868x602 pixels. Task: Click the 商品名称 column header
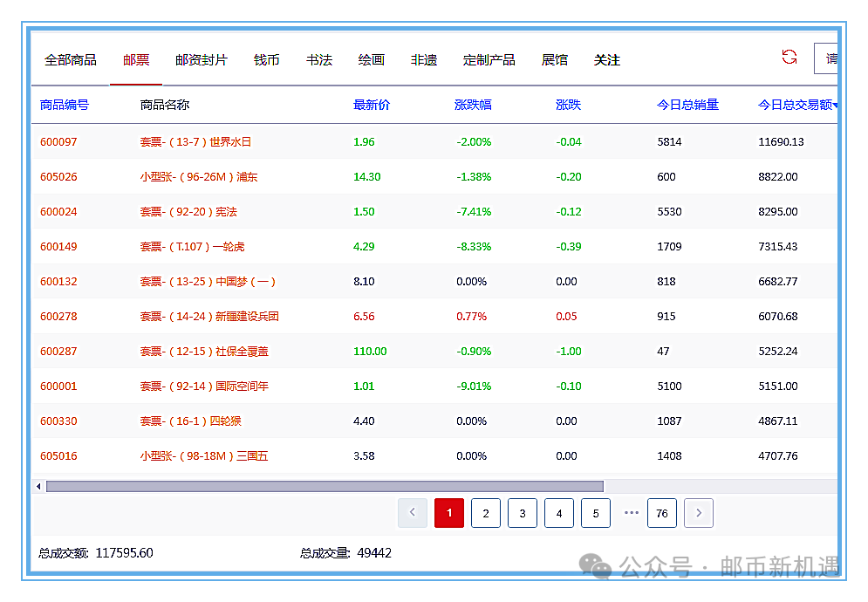click(164, 105)
